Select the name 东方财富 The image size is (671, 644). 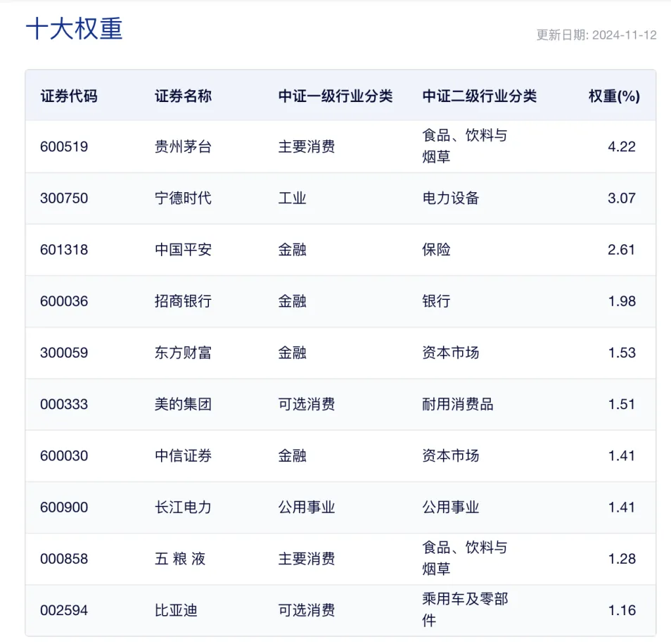point(183,353)
